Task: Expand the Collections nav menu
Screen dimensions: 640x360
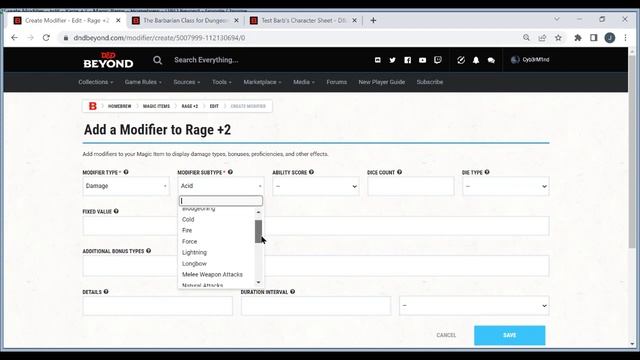Action: pyautogui.click(x=96, y=82)
